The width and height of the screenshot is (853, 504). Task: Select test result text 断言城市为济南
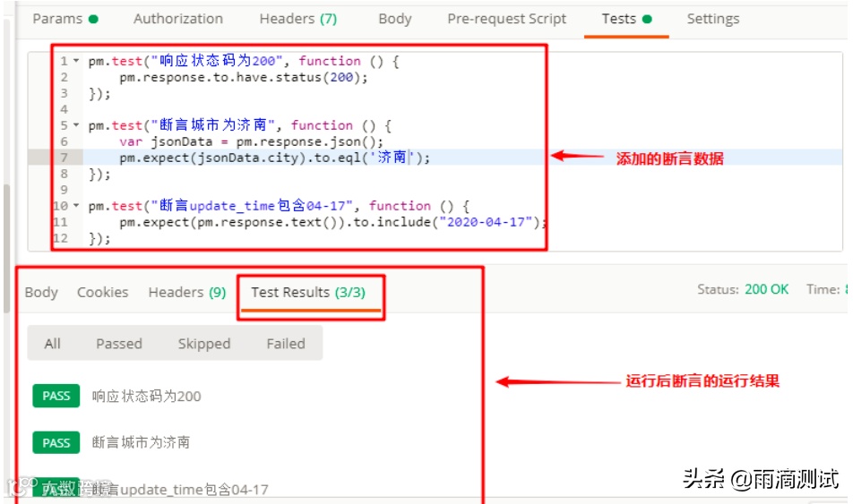tap(141, 442)
